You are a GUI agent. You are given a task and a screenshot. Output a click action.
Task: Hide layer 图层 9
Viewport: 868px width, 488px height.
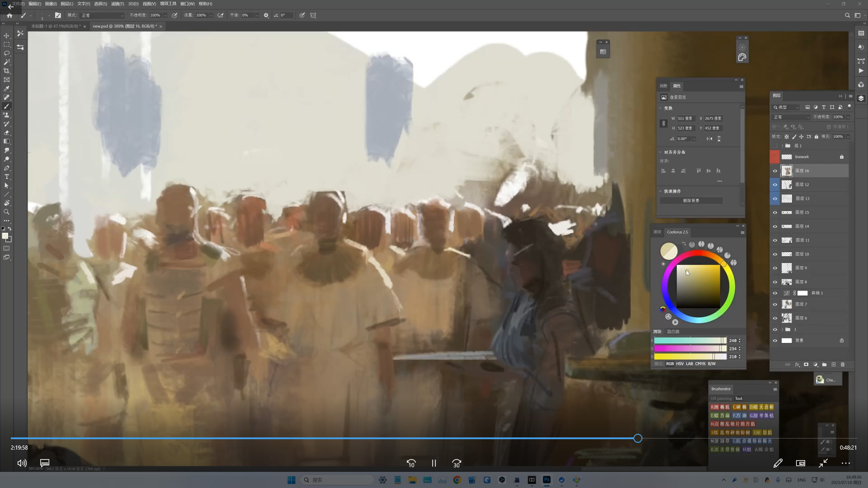pyautogui.click(x=775, y=268)
